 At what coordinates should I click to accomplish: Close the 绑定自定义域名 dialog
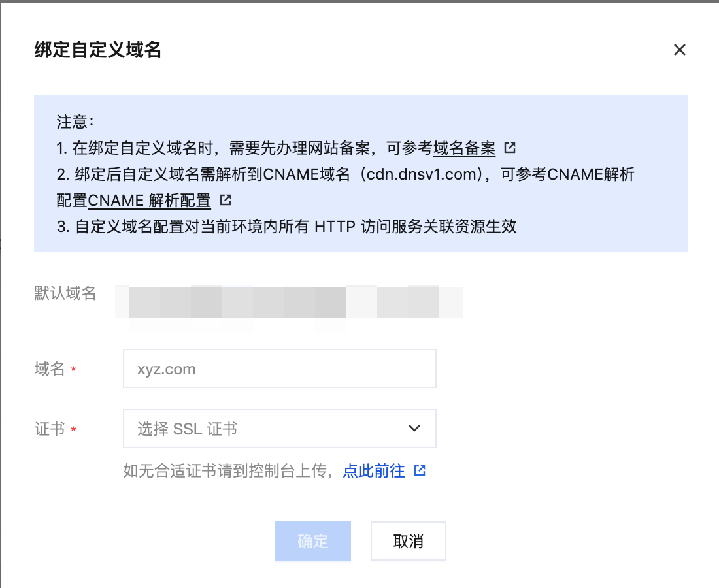click(x=680, y=50)
